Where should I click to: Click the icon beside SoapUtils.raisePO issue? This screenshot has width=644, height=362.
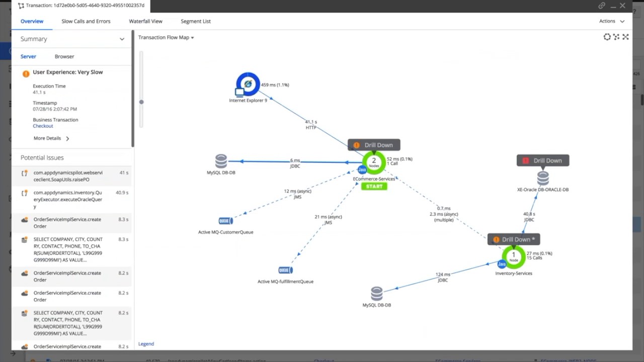click(x=24, y=173)
